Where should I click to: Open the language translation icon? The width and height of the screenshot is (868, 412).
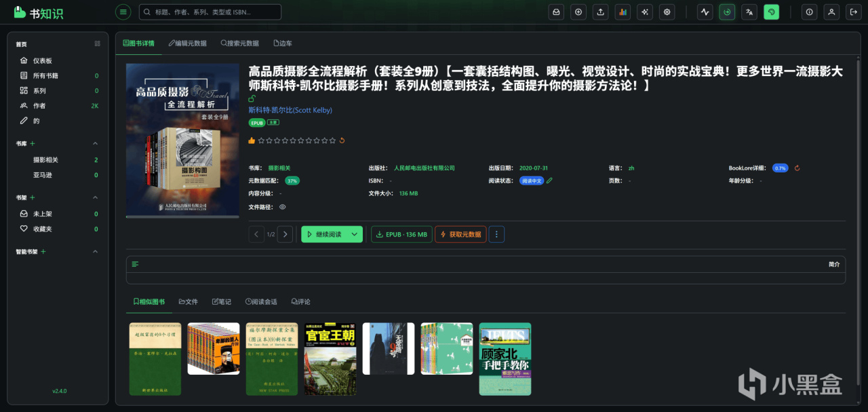[749, 12]
